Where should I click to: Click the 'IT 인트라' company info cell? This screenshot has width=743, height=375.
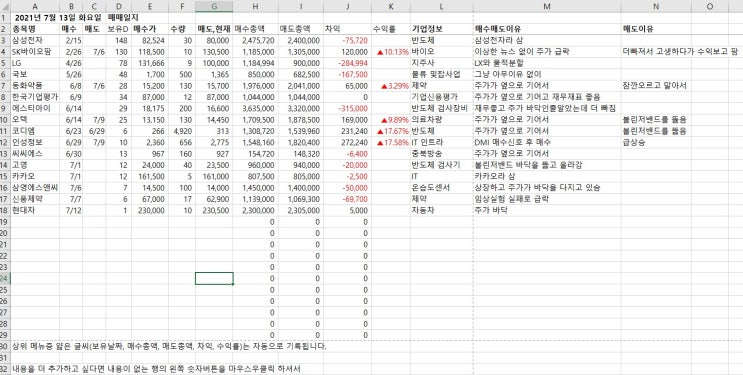(x=441, y=142)
